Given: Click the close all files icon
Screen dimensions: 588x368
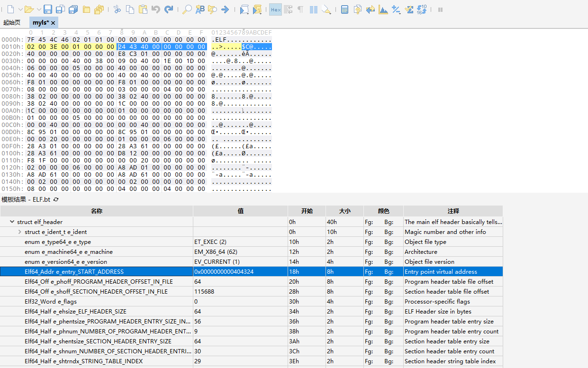Looking at the screenshot, I should [x=99, y=9].
